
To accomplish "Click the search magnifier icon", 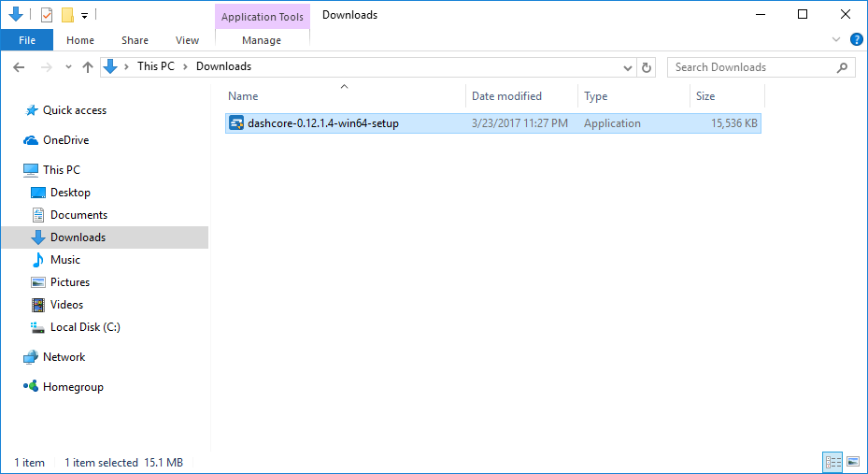I will coord(843,67).
